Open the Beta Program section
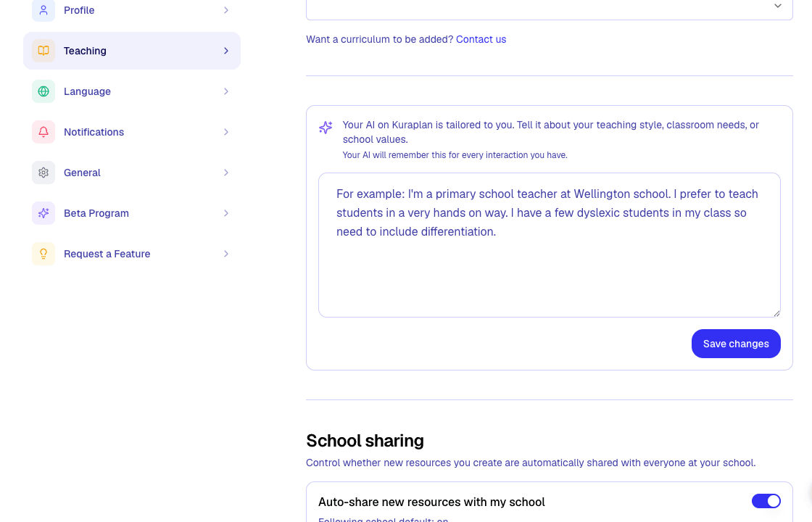The image size is (812, 522). tap(132, 213)
